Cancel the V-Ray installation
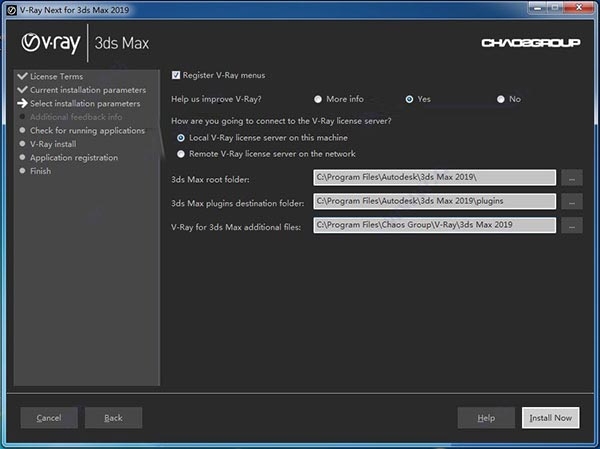This screenshot has width=600, height=449. point(49,417)
